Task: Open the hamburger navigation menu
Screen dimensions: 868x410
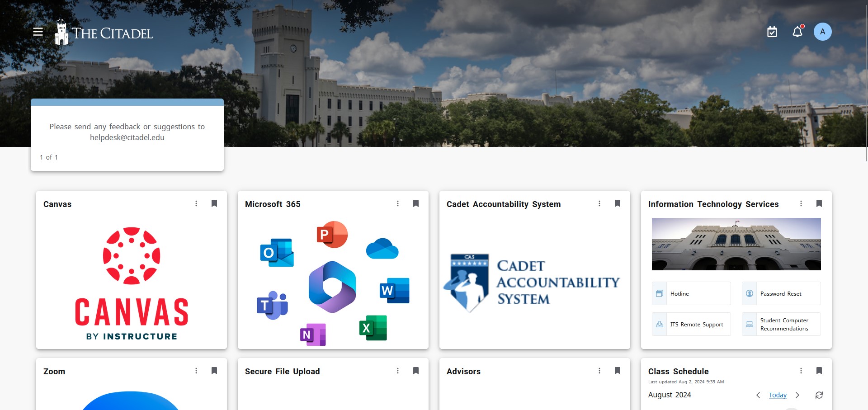Action: click(38, 32)
